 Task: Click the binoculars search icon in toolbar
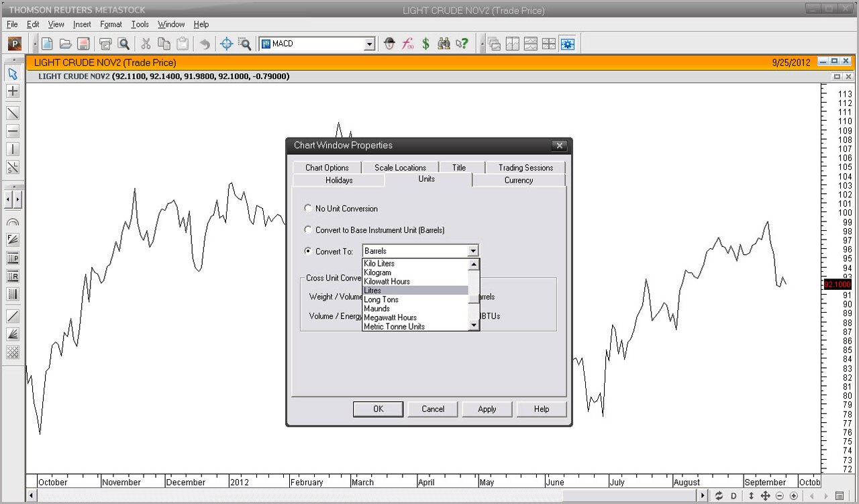tap(444, 44)
